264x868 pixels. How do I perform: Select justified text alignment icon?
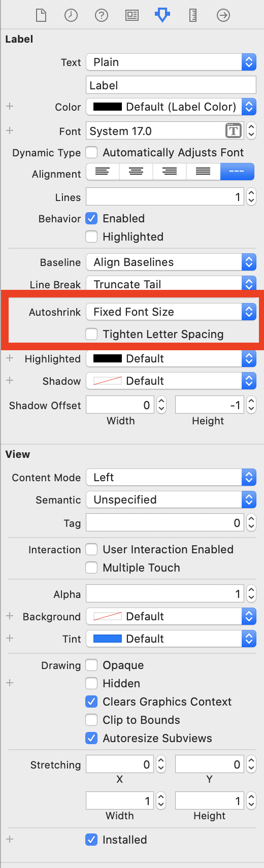point(203,172)
